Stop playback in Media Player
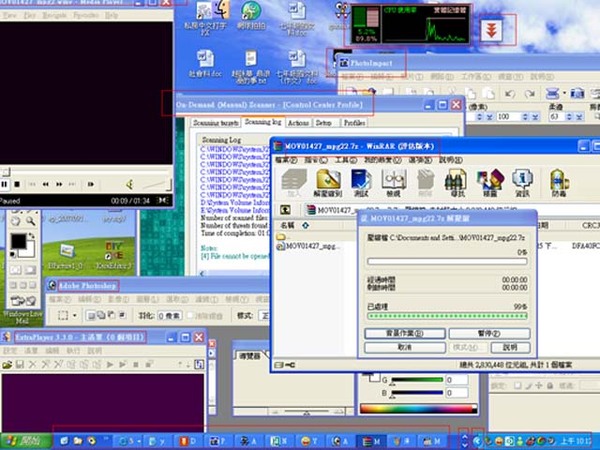The image size is (600, 450). click(x=17, y=184)
